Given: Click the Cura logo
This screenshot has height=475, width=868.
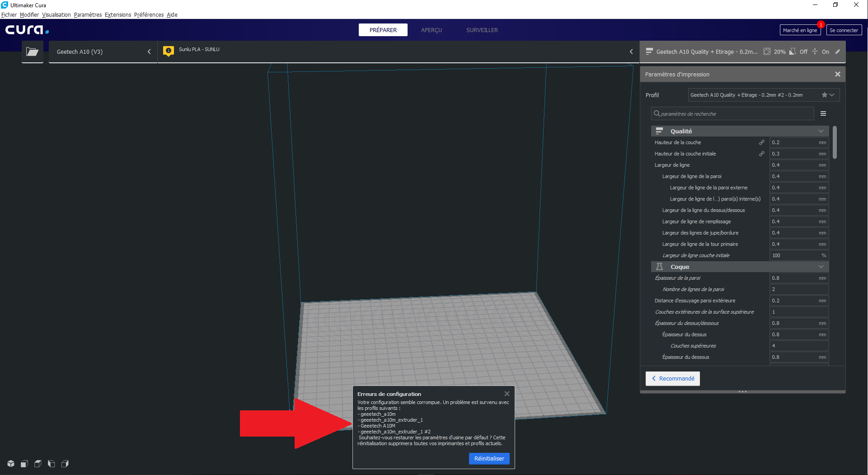Looking at the screenshot, I should click(27, 30).
